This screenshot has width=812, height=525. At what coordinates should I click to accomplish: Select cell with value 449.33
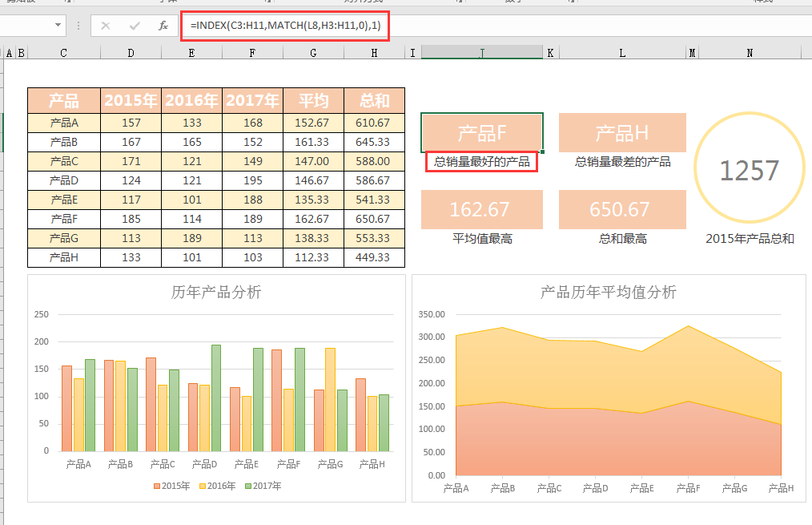(375, 257)
